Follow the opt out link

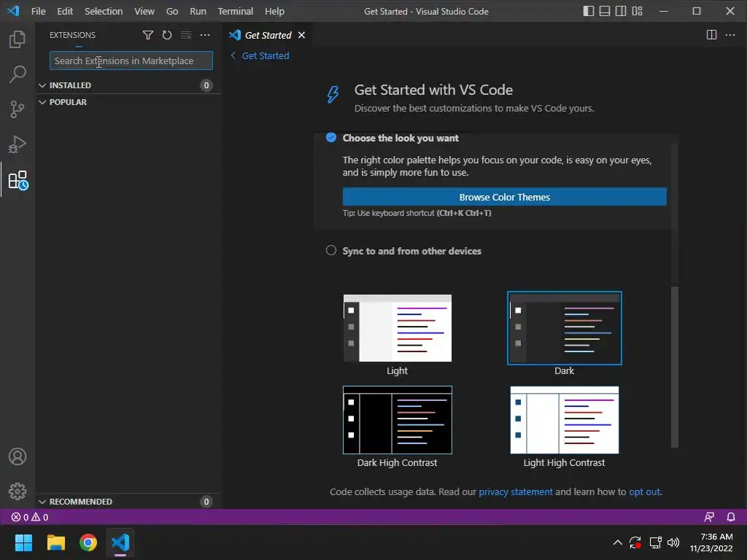(645, 491)
